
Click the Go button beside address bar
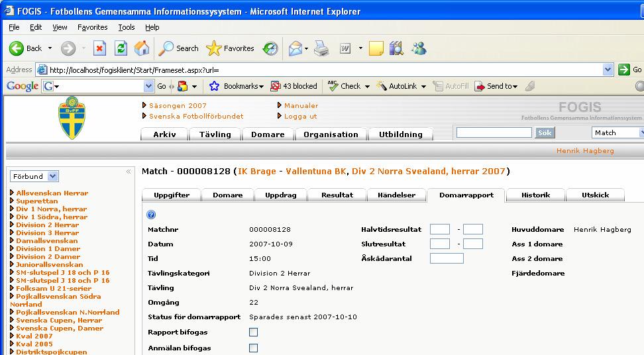(x=631, y=70)
